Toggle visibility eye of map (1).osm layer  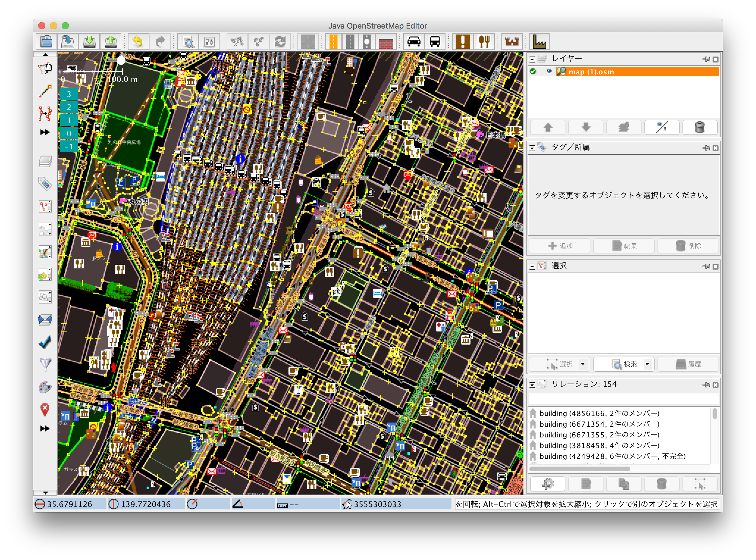(x=549, y=71)
